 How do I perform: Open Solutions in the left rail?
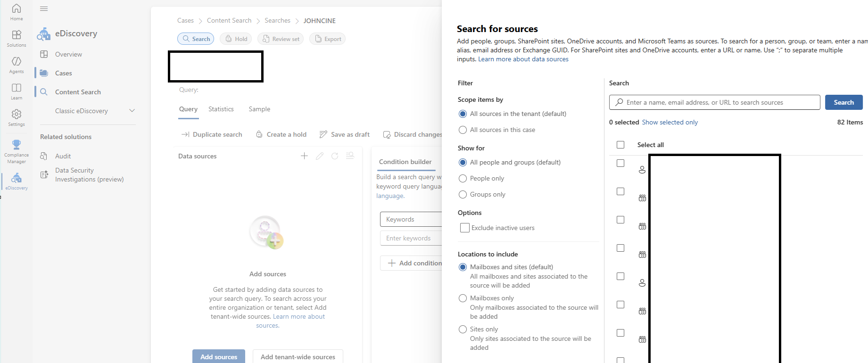pyautogui.click(x=17, y=39)
